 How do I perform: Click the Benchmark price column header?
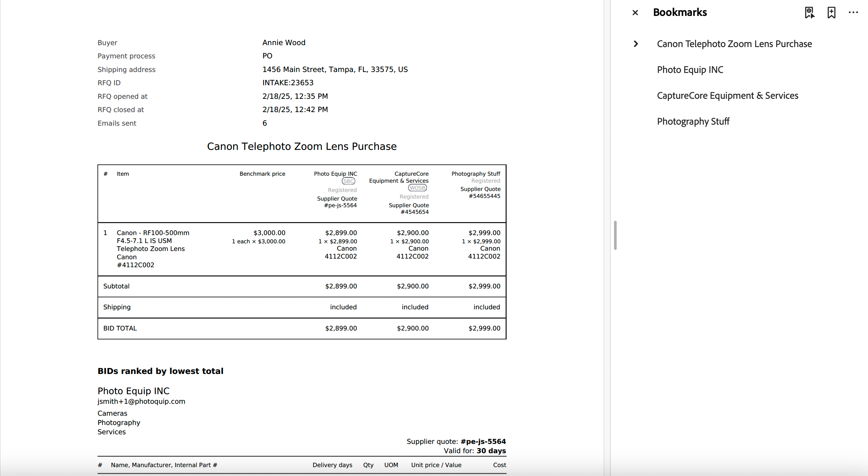pos(262,174)
